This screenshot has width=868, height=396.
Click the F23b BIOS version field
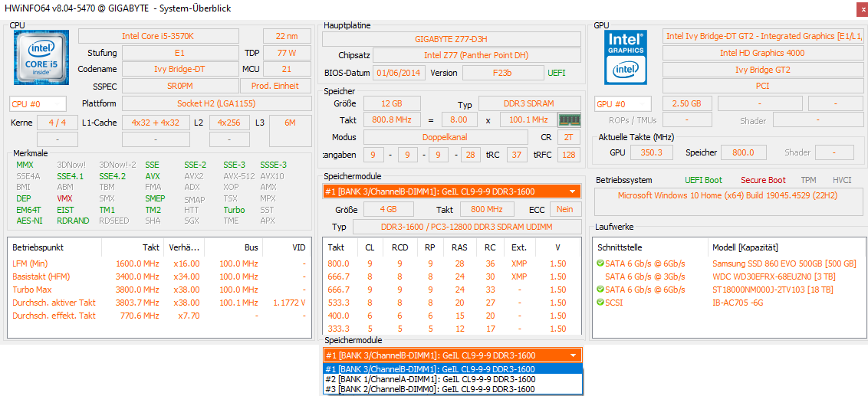[x=502, y=73]
